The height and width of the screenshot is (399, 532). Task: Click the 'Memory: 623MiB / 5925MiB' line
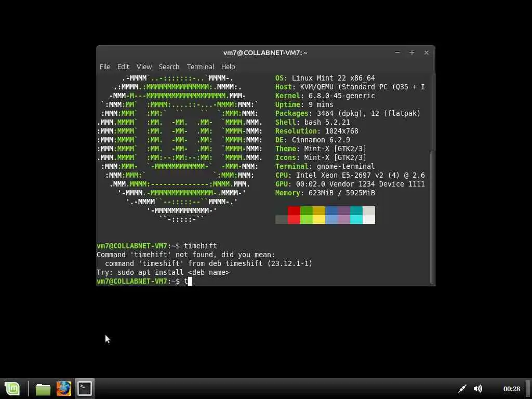point(325,193)
